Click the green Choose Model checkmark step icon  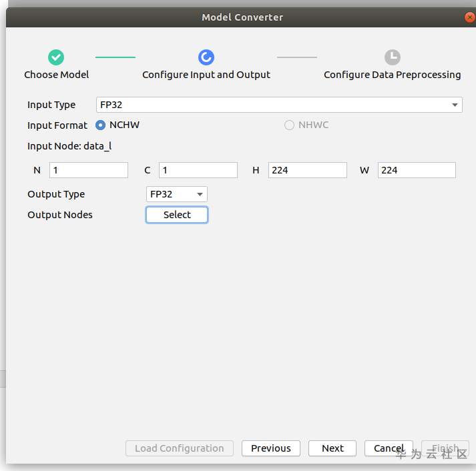[56, 57]
